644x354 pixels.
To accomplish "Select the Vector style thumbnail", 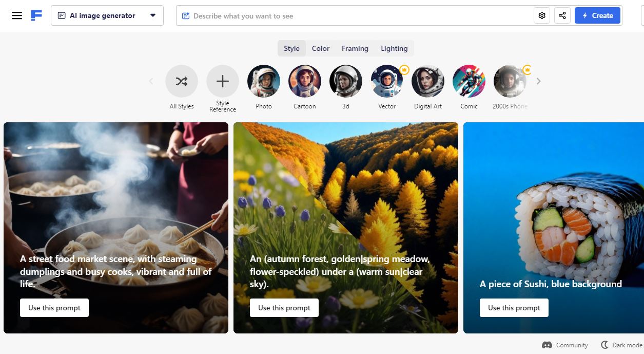I will pos(387,81).
